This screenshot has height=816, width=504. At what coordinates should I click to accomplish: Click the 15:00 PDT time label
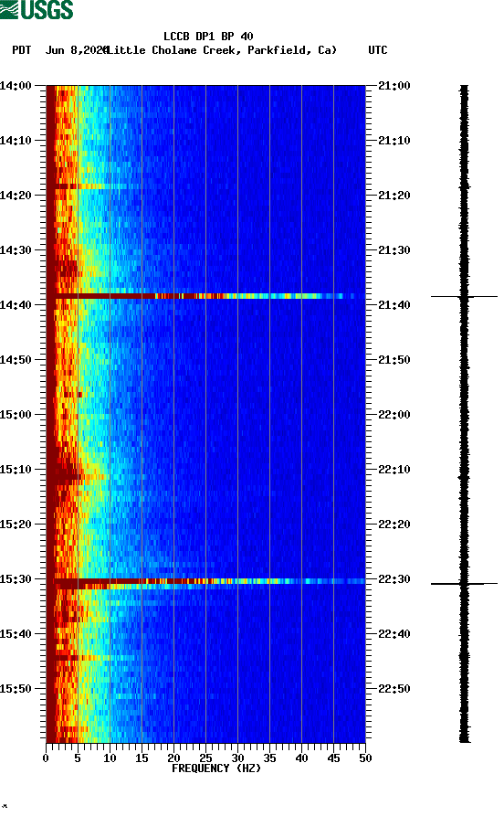pos(16,415)
